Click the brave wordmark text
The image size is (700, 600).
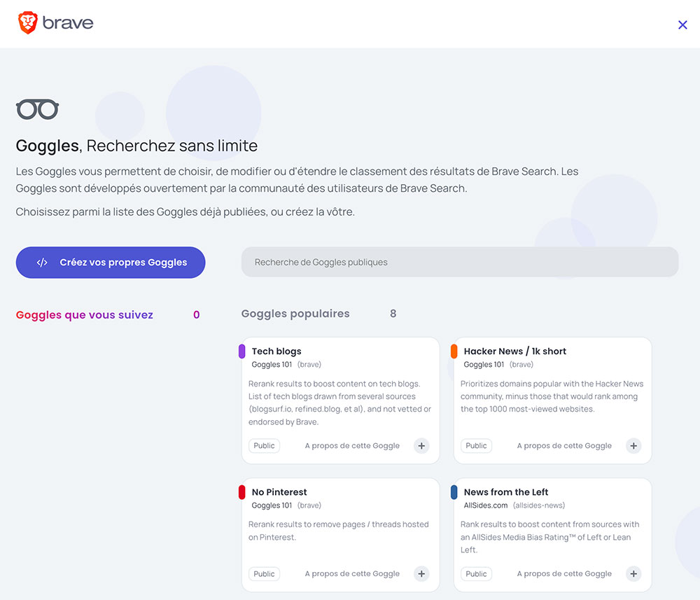[x=68, y=23]
